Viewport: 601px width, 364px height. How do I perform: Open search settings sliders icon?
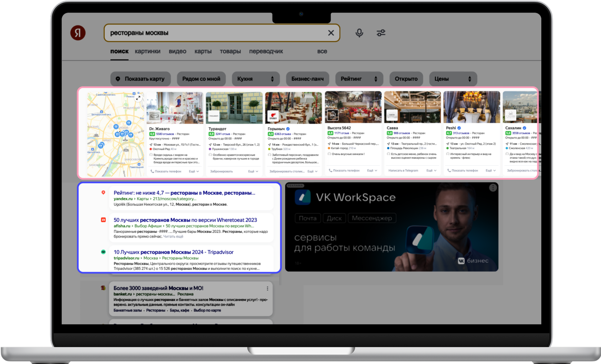(x=381, y=33)
